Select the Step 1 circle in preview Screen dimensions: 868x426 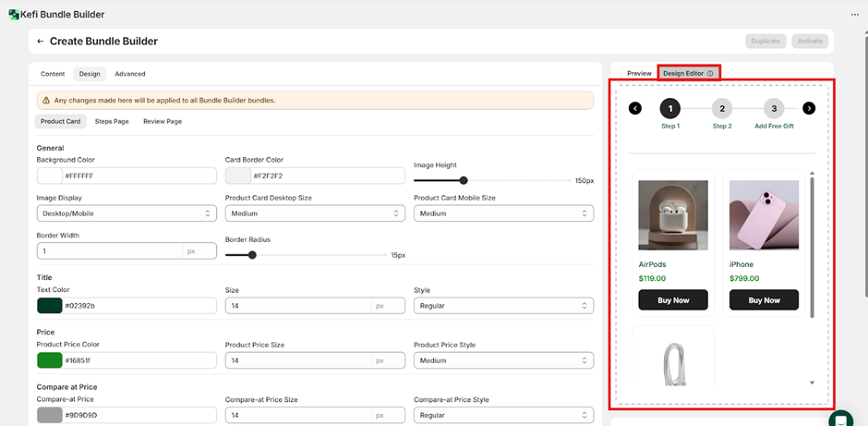click(670, 108)
